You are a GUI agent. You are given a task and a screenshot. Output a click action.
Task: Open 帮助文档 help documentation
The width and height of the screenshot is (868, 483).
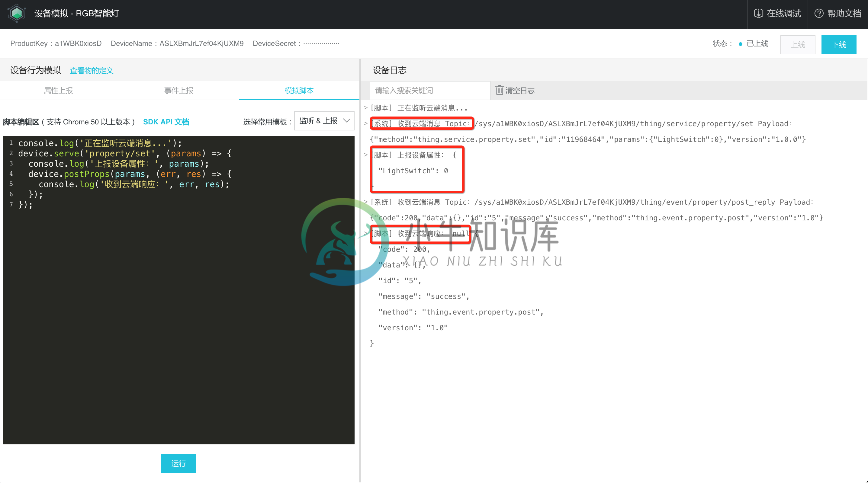(838, 14)
